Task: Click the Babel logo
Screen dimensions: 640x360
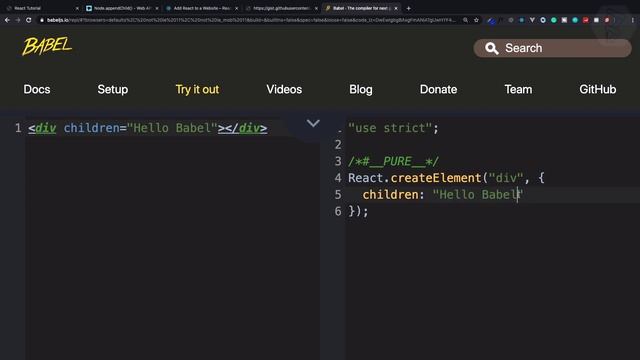Action: tap(47, 46)
